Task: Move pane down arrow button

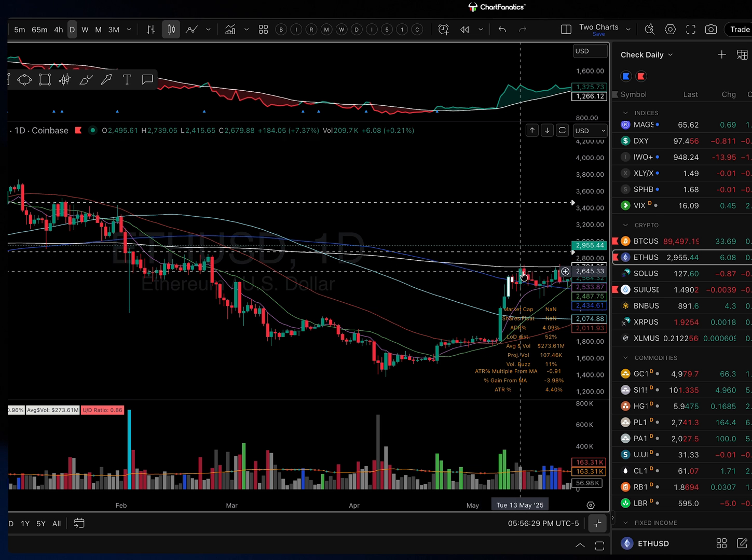Action: click(547, 130)
